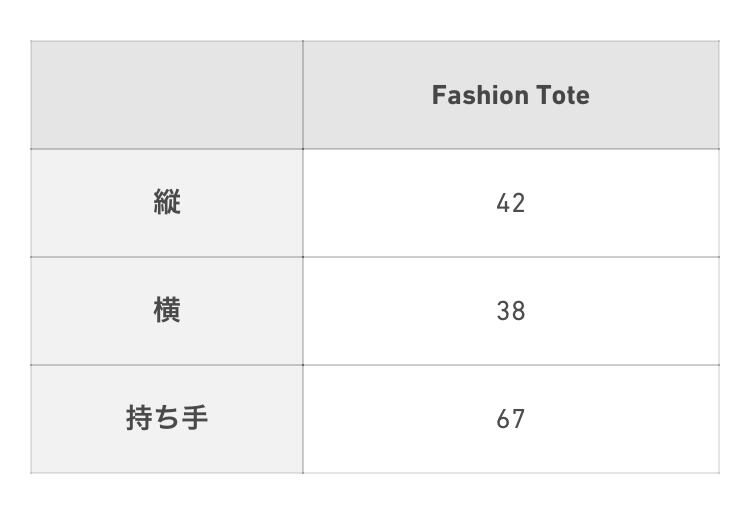Click the value 38 cell

(x=510, y=311)
